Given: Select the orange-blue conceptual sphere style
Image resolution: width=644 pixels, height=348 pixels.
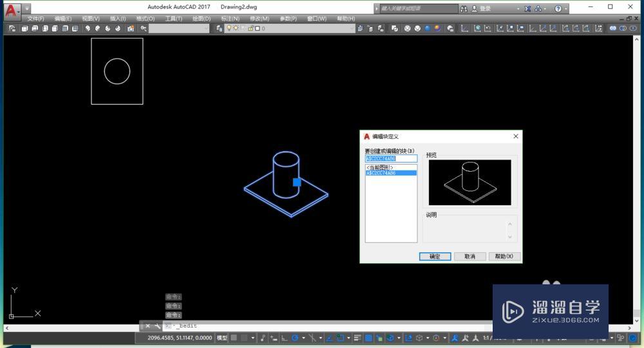Looking at the screenshot, I should (x=437, y=28).
